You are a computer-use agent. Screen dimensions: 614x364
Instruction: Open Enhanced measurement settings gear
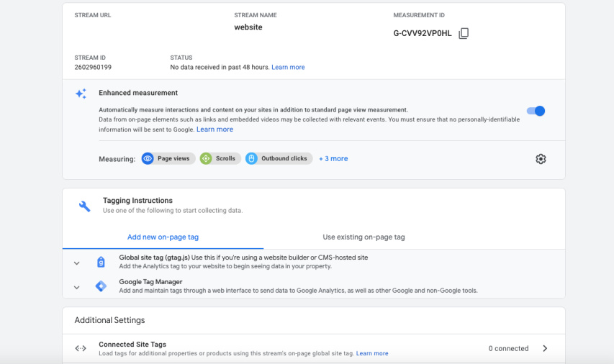[541, 159]
